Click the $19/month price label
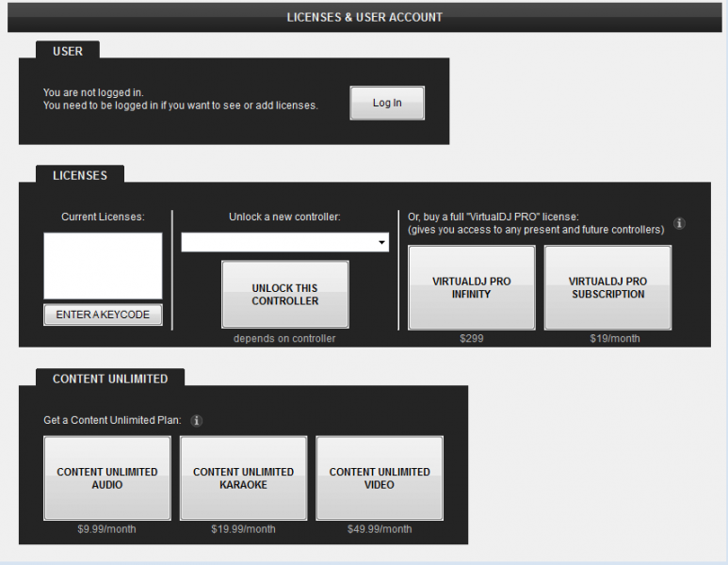 615,338
